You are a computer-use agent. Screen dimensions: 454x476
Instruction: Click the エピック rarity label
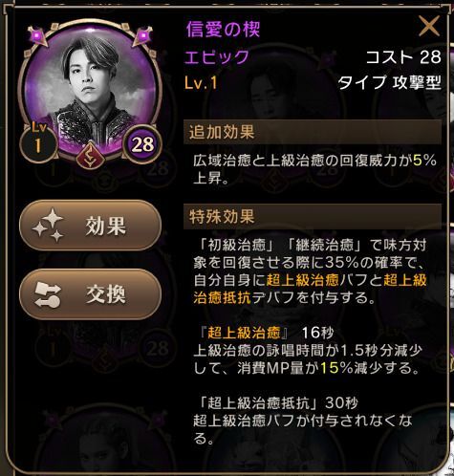(217, 57)
